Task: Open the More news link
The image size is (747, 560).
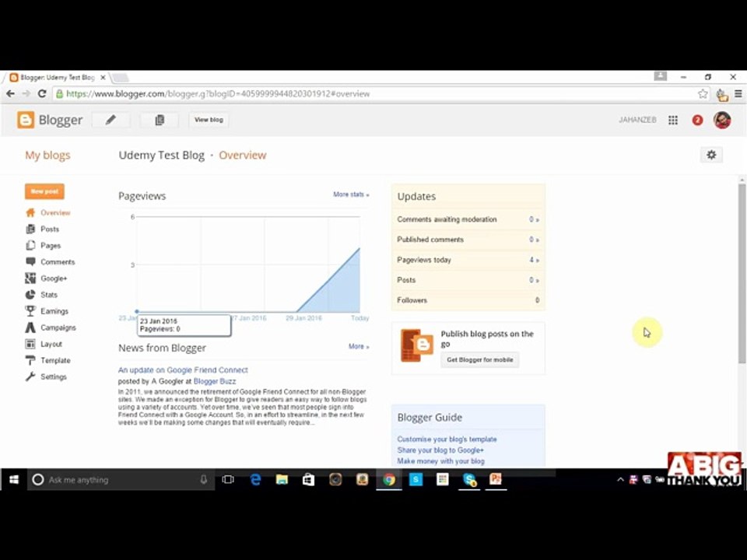Action: (x=358, y=346)
